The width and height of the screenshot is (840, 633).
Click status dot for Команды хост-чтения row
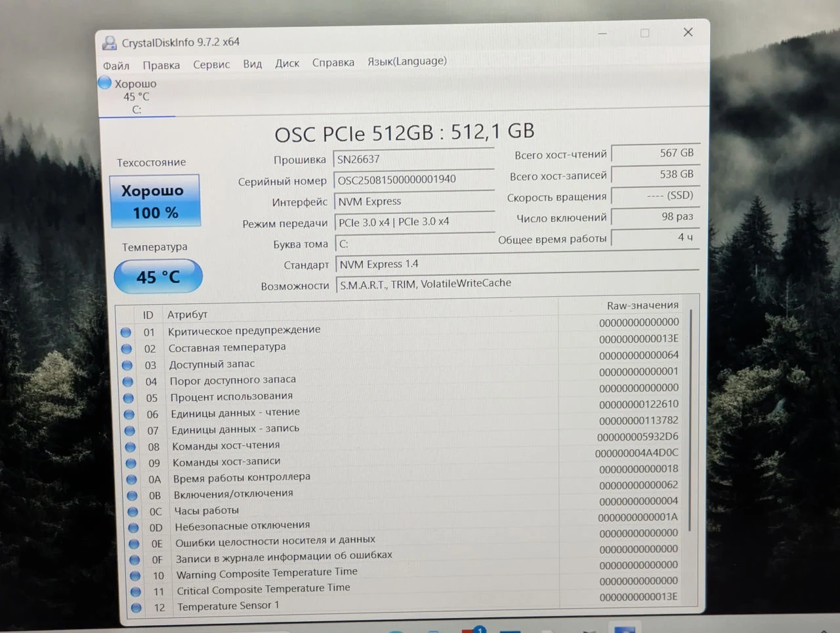[131, 447]
